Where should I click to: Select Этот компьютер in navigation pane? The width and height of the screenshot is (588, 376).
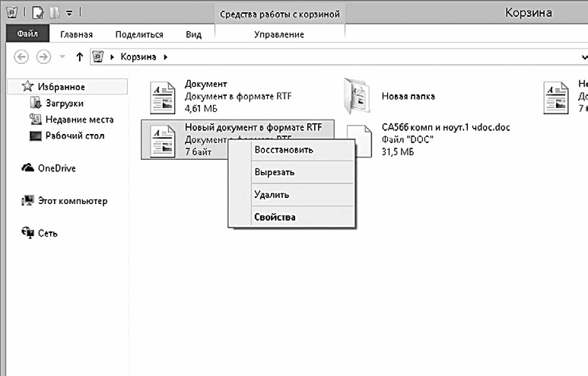pos(73,201)
